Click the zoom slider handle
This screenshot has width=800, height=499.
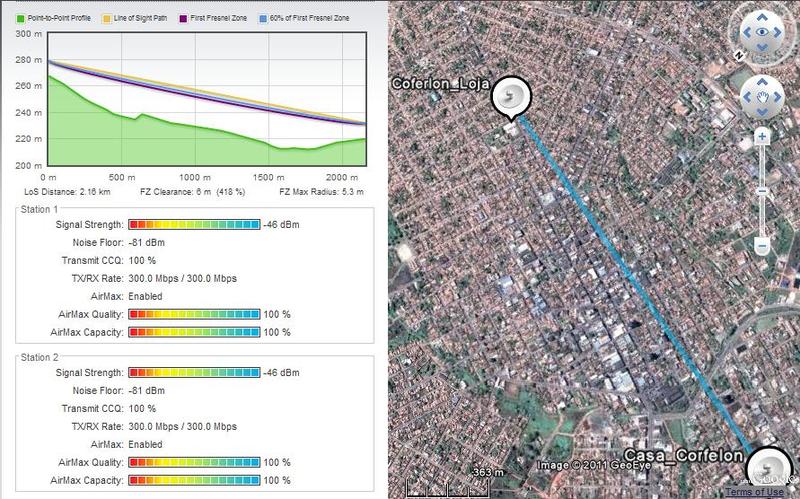click(x=762, y=192)
